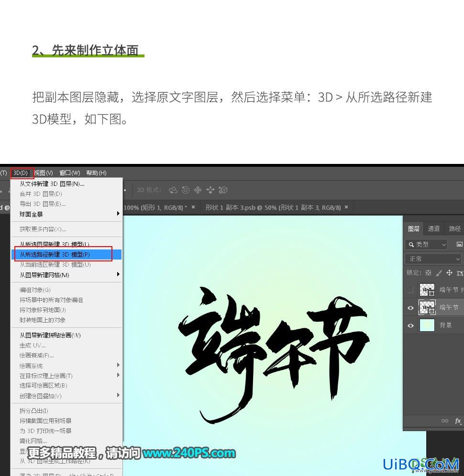464x476 pixels.
Task: Click the 3D roll mode icon
Action: pyautogui.click(x=185, y=190)
